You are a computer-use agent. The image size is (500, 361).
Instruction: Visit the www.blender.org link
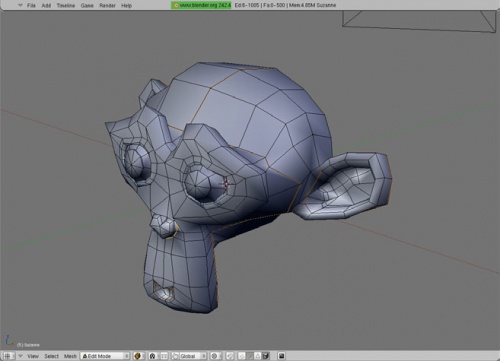[201, 5]
